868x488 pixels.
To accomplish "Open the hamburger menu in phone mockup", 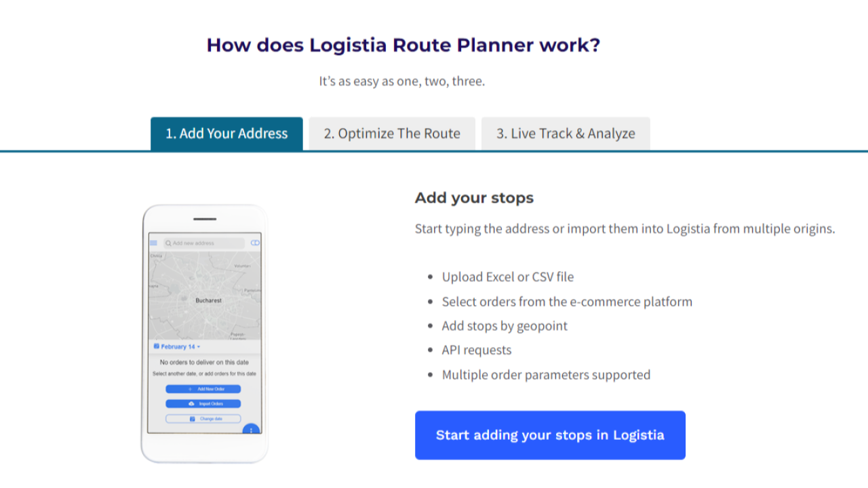I will (153, 243).
